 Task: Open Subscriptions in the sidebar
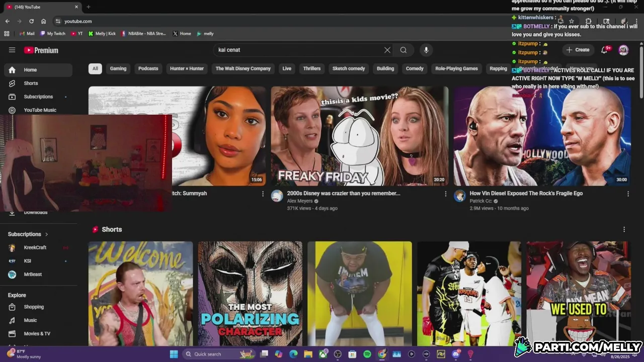click(38, 97)
